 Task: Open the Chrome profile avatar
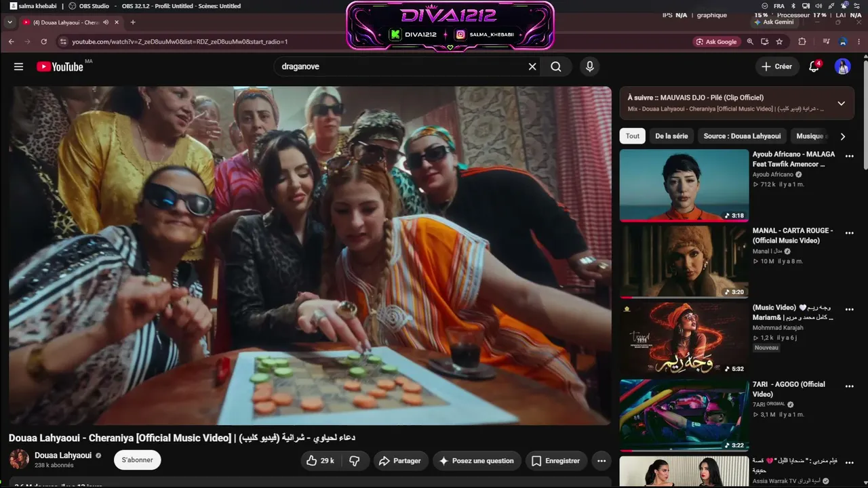tap(843, 41)
